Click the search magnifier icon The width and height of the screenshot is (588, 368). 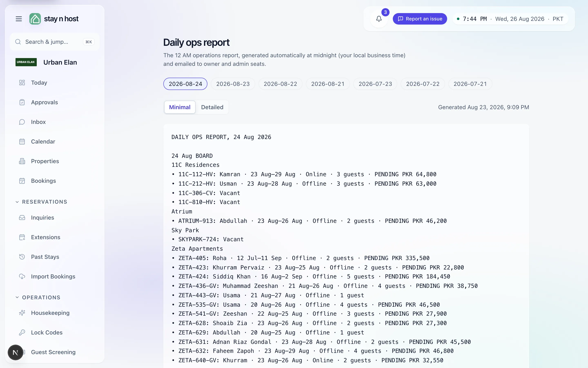coord(18,42)
